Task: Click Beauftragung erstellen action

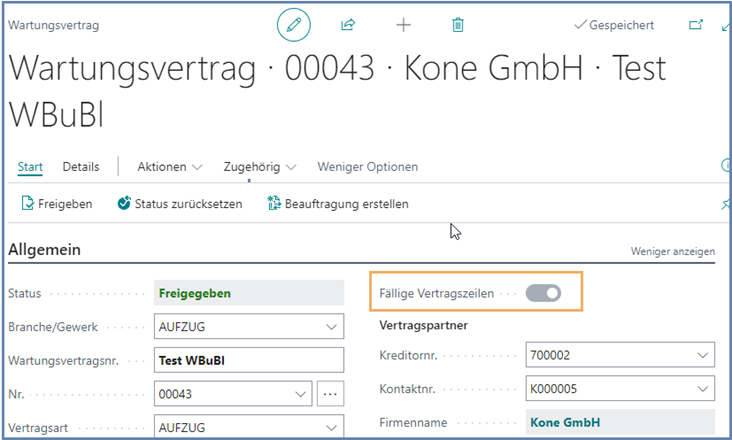Action: click(338, 204)
